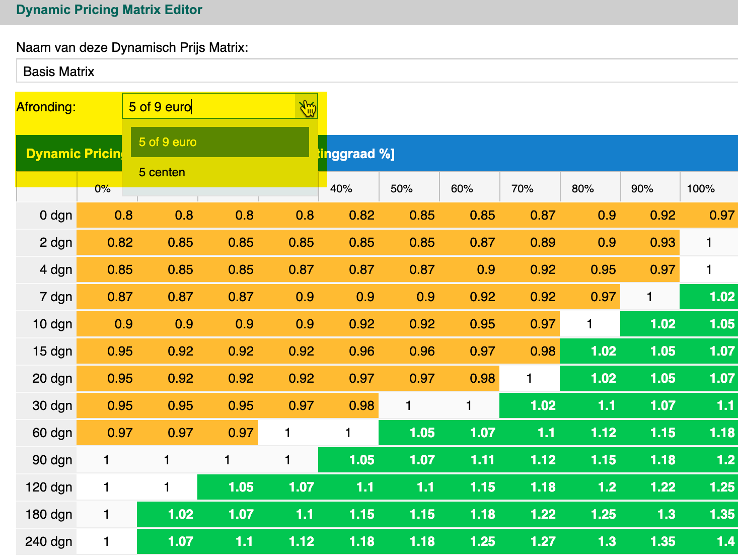This screenshot has width=738, height=560.
Task: Edit cell 0.82 in 0 dgn row
Action: click(x=348, y=215)
